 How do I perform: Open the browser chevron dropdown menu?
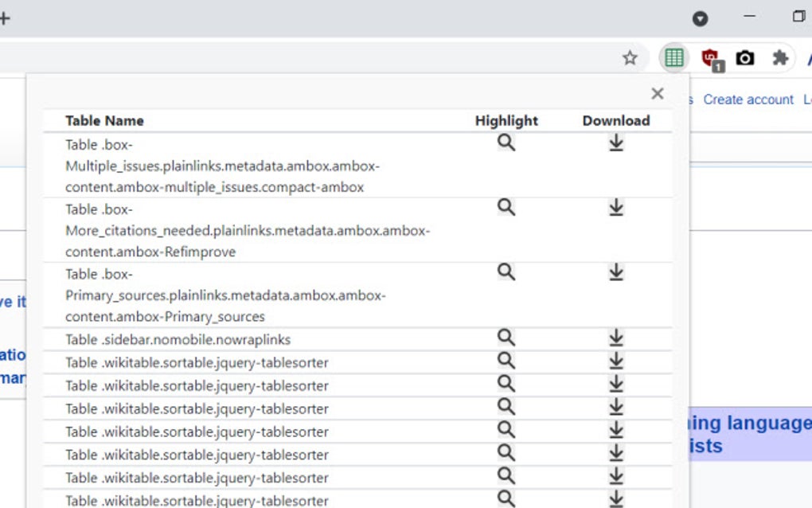coord(700,18)
